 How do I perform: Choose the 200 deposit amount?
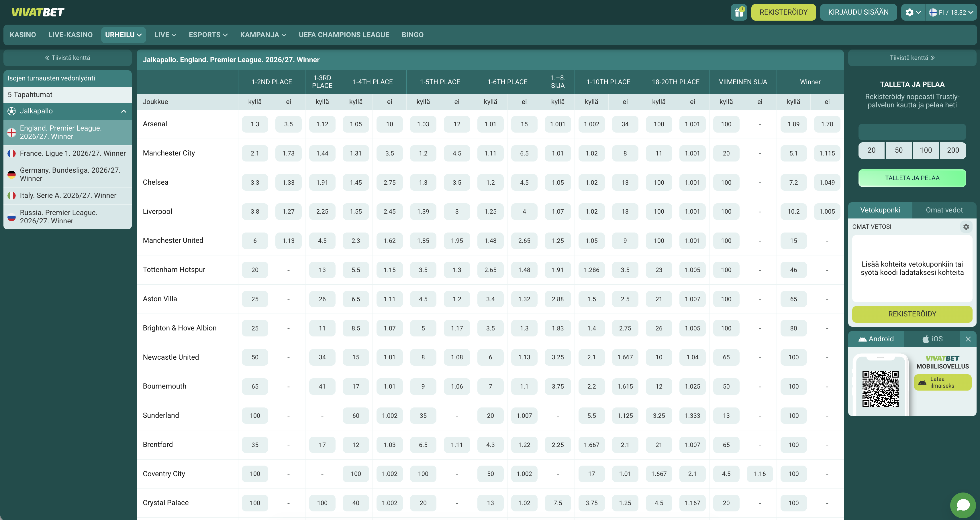tap(952, 150)
